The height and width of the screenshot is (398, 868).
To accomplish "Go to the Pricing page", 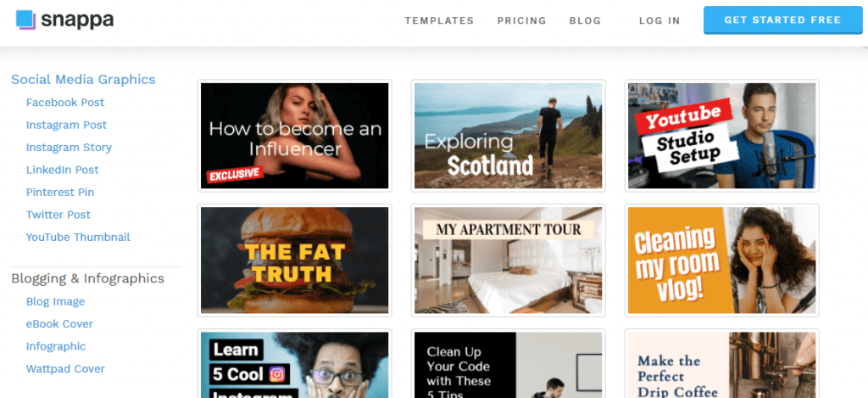I will 521,20.
